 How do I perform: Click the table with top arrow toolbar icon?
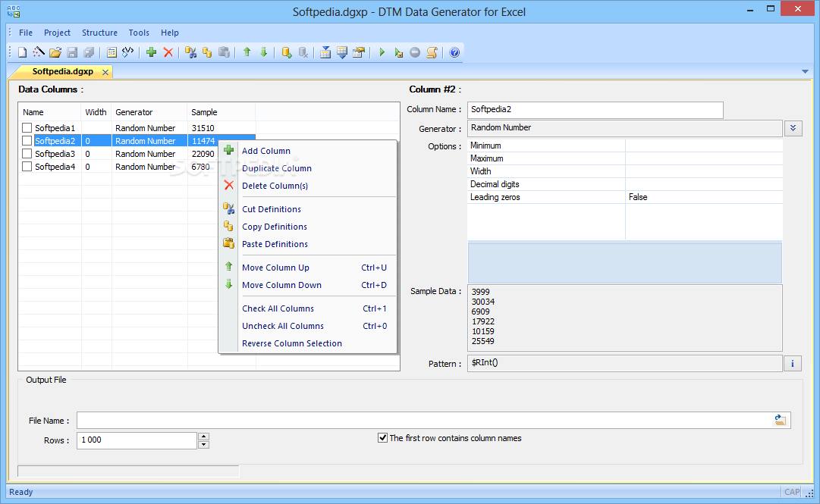tap(325, 52)
